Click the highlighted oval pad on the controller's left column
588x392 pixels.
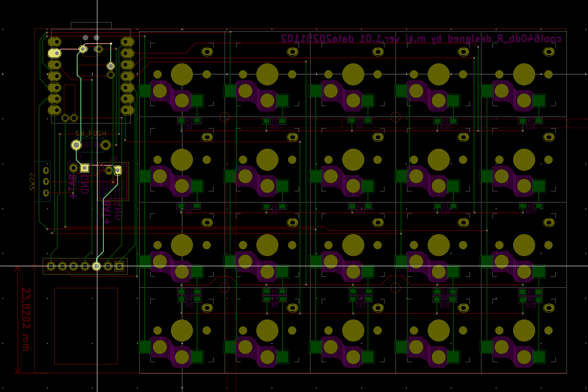[x=54, y=53]
